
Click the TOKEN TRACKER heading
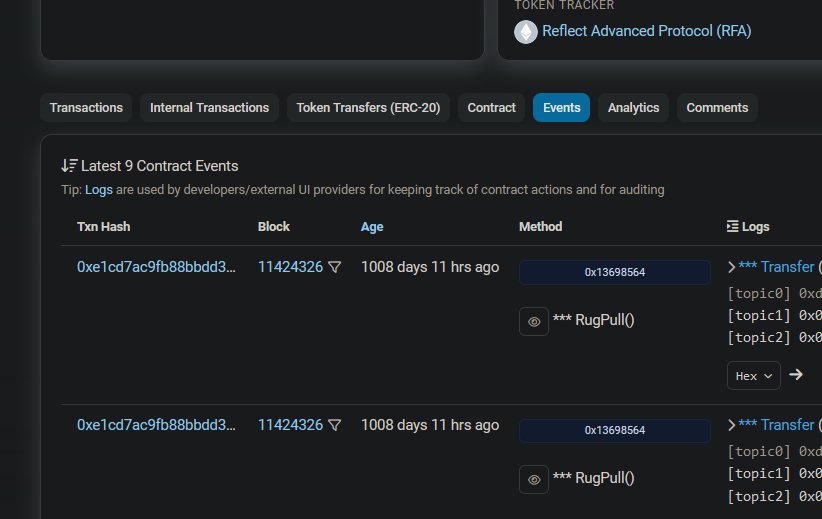tap(564, 5)
